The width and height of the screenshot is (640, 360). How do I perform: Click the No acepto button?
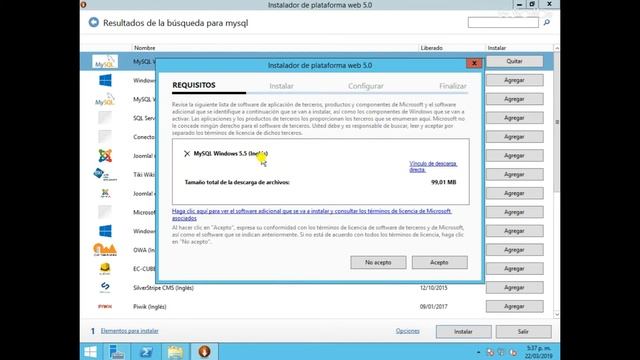click(x=378, y=262)
